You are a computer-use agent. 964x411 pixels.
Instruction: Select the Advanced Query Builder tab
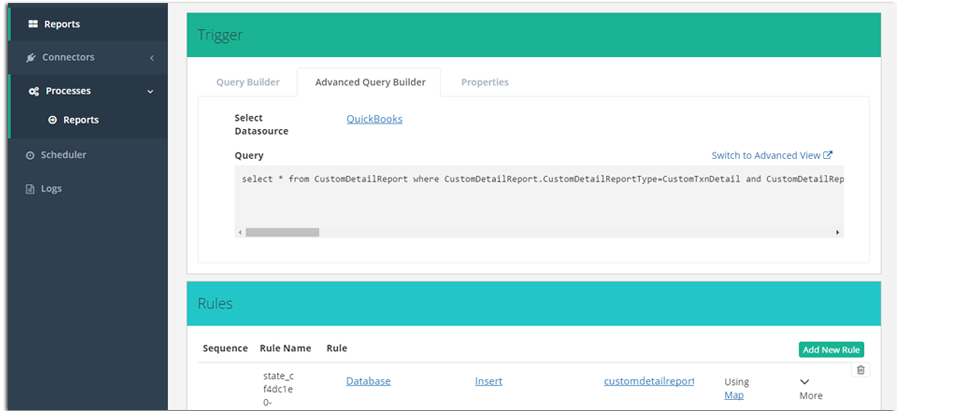[x=370, y=82]
